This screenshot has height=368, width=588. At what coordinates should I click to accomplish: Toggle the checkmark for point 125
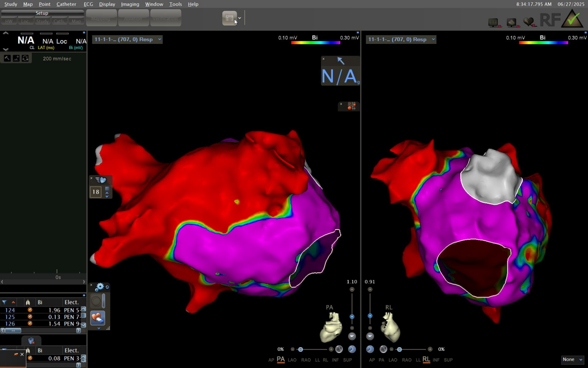tap(30, 317)
